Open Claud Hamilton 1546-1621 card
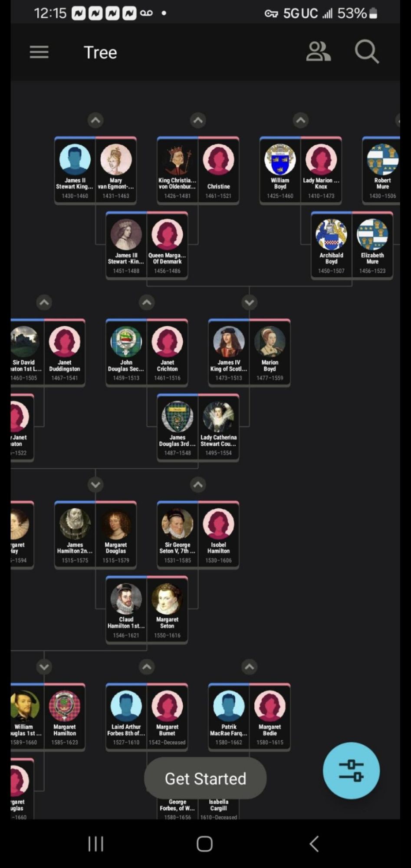This screenshot has height=868, width=411. (126, 609)
